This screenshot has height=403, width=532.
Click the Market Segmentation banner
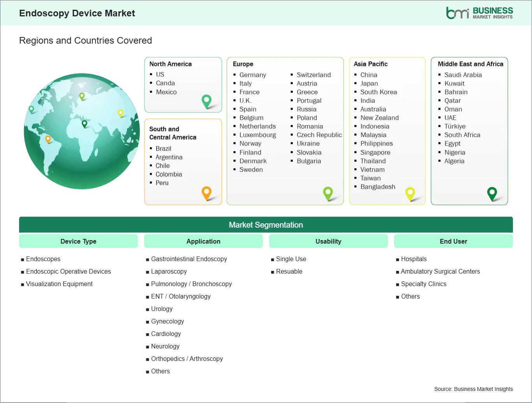[266, 225]
